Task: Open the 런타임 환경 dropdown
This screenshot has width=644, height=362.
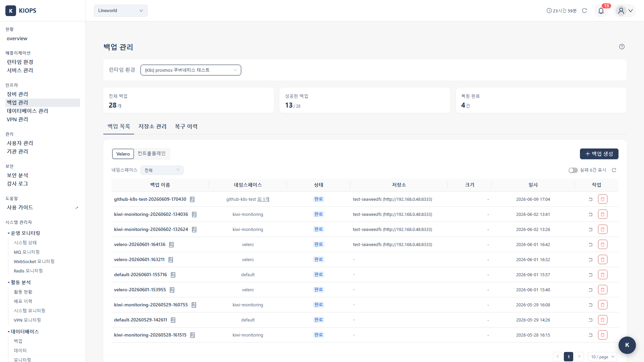Action: click(x=191, y=70)
